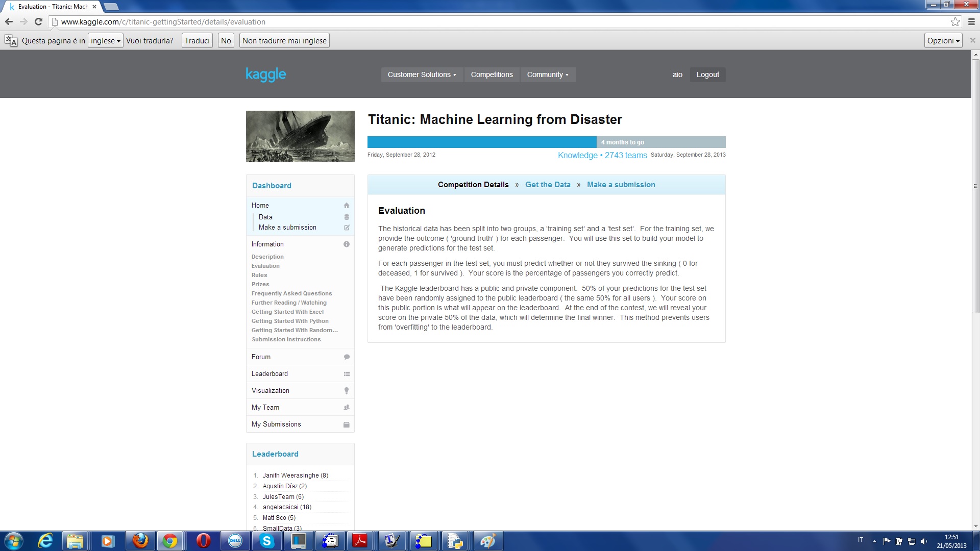Click the Home house icon in Dashboard

[347, 206]
